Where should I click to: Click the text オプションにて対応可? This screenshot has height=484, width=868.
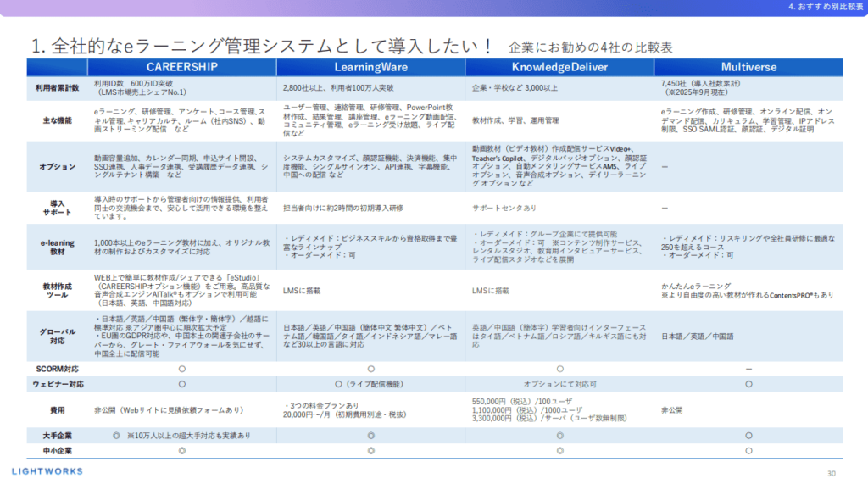point(559,384)
